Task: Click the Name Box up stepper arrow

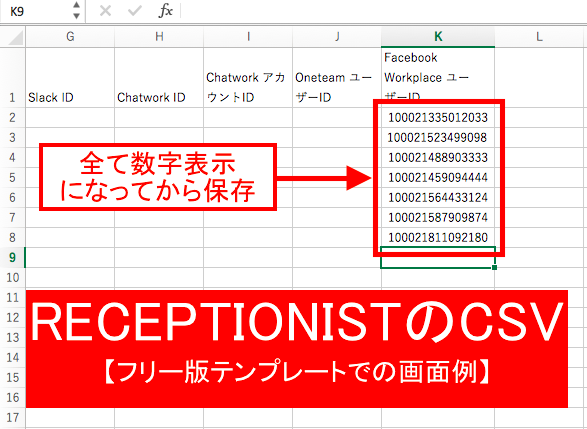Action: click(x=76, y=6)
